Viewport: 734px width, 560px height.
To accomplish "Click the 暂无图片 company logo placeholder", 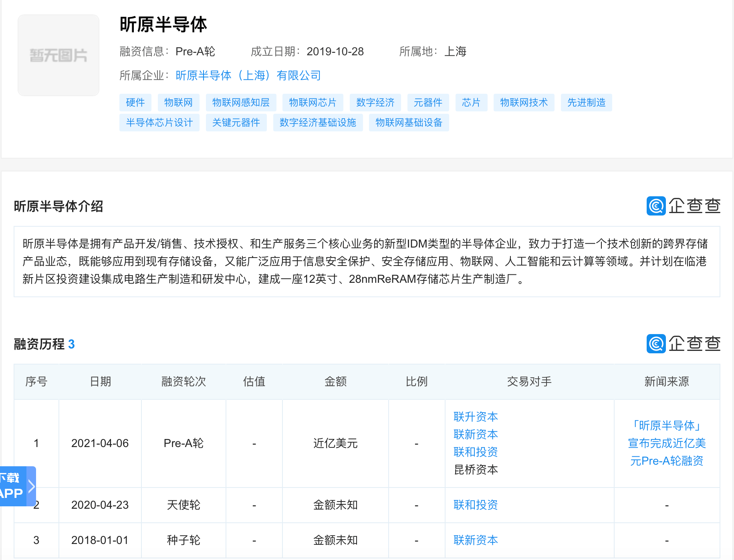I will 58,55.
